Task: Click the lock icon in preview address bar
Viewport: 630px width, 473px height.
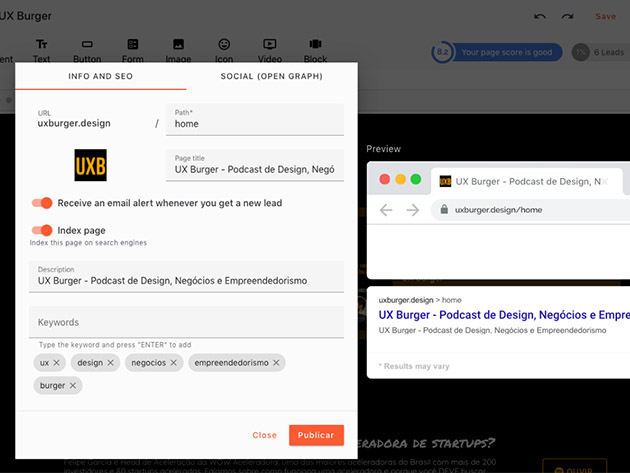Action: coord(444,209)
